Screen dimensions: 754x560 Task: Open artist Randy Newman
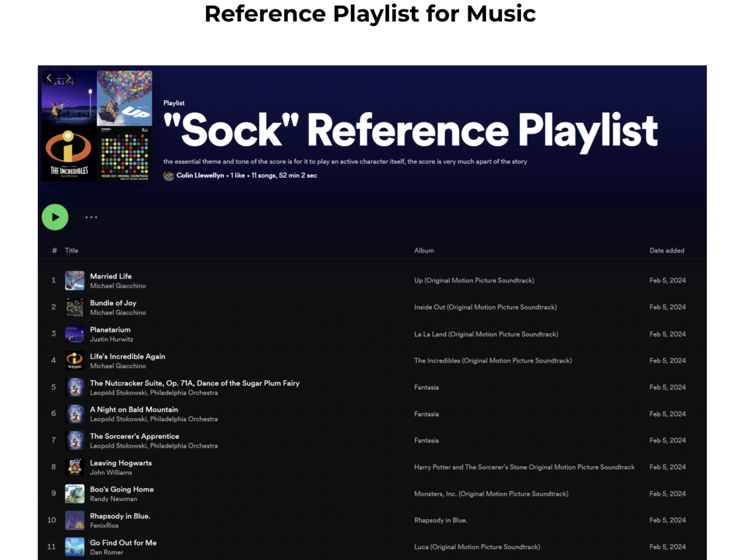[x=113, y=499]
